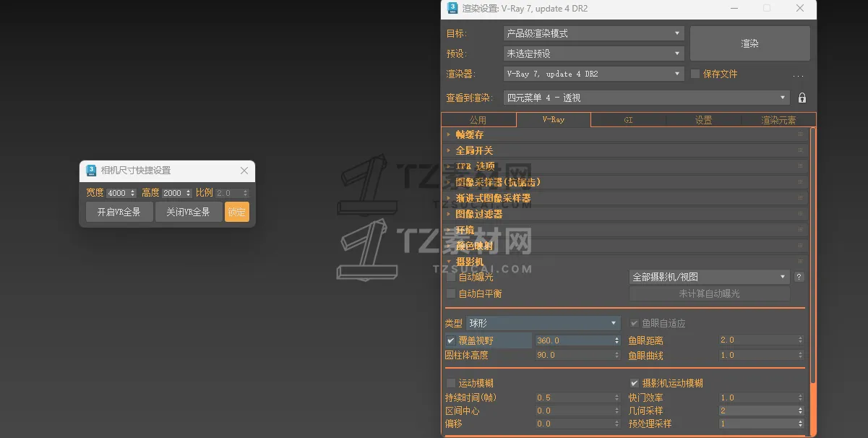Switch to the 渲染元素 tab

(x=778, y=120)
